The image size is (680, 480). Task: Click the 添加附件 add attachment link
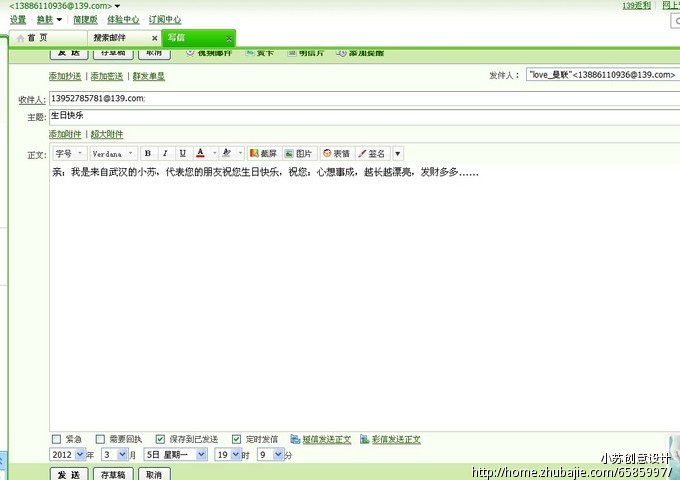point(65,134)
